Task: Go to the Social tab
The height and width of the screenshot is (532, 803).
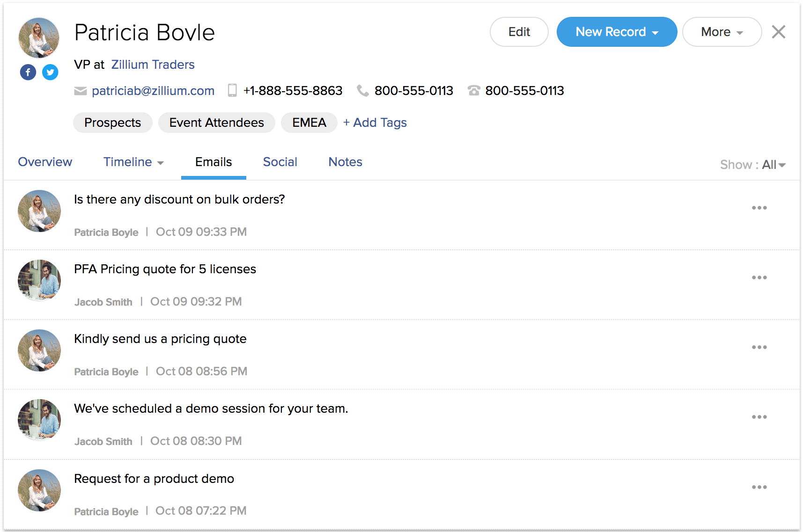Action: point(280,162)
